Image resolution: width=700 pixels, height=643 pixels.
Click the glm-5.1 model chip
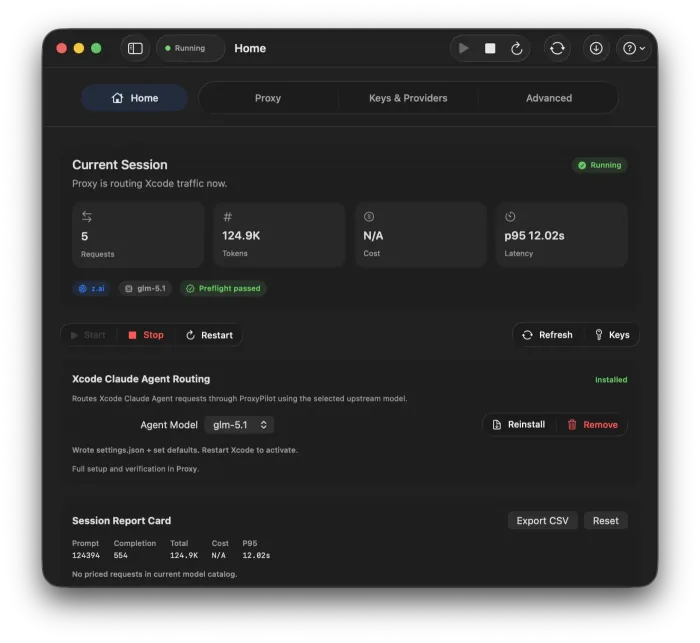tap(145, 288)
